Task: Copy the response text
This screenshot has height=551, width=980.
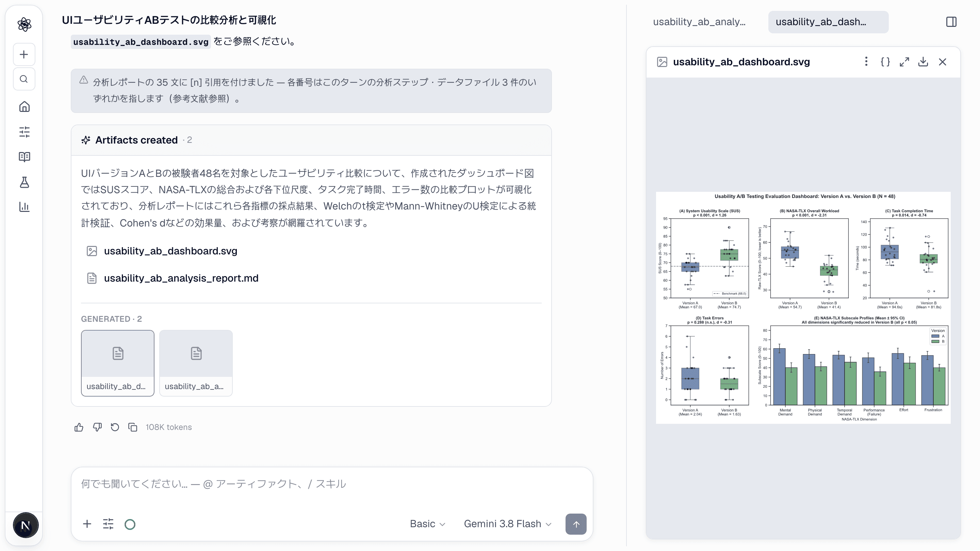Action: pos(133,428)
